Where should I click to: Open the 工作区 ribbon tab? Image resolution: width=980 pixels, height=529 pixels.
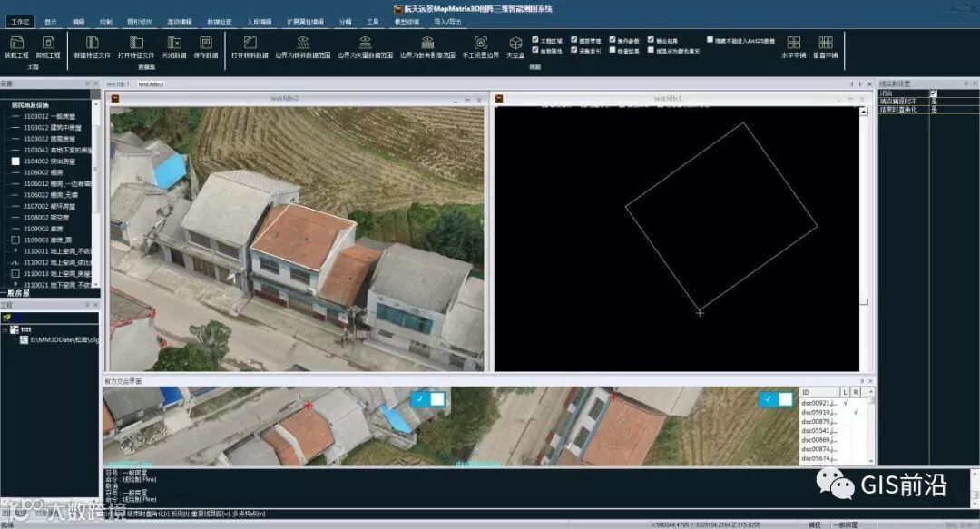pos(20,22)
